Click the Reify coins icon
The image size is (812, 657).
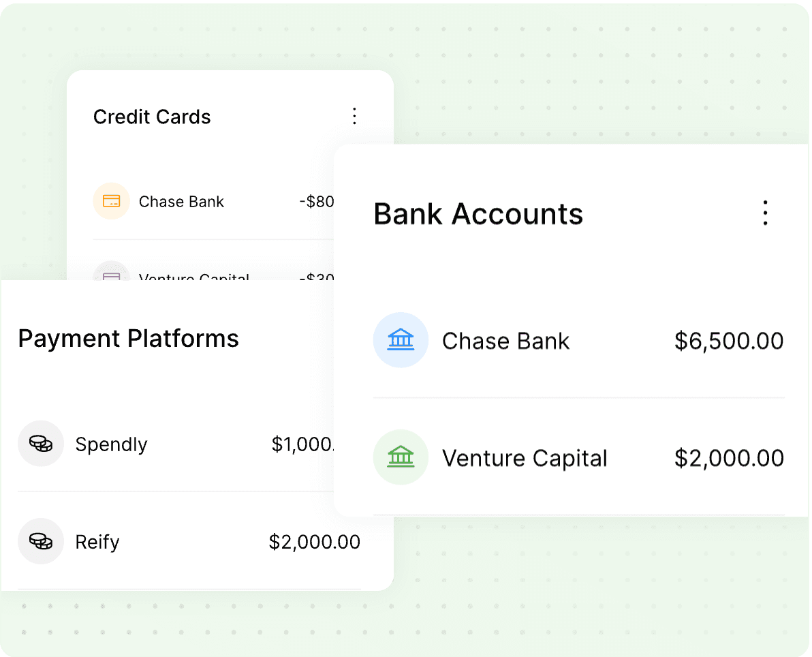click(x=41, y=542)
